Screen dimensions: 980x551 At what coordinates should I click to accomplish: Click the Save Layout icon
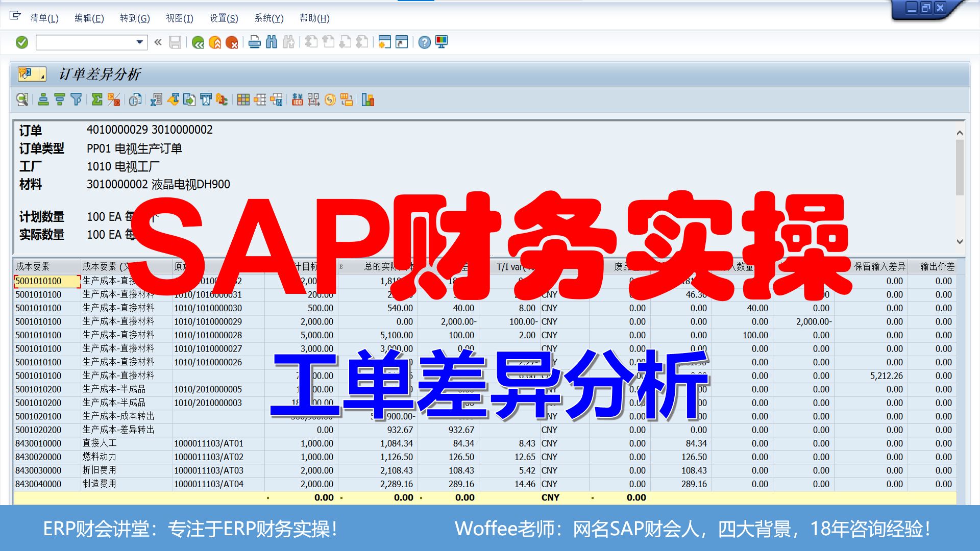[x=276, y=99]
